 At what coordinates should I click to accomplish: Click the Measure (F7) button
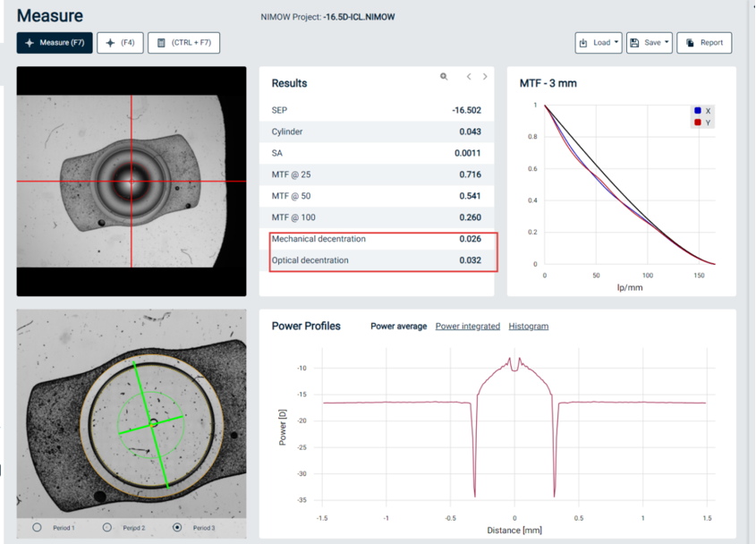55,43
